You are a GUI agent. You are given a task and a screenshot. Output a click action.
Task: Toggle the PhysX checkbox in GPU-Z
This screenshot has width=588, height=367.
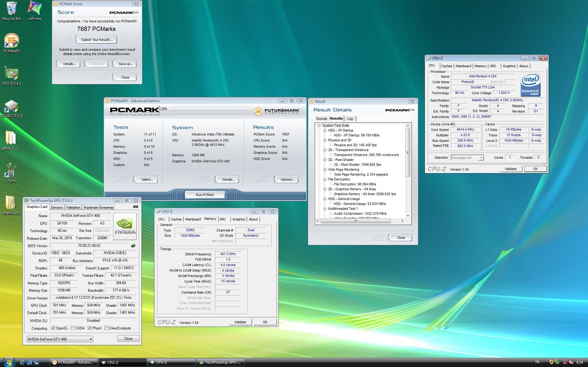click(x=89, y=328)
